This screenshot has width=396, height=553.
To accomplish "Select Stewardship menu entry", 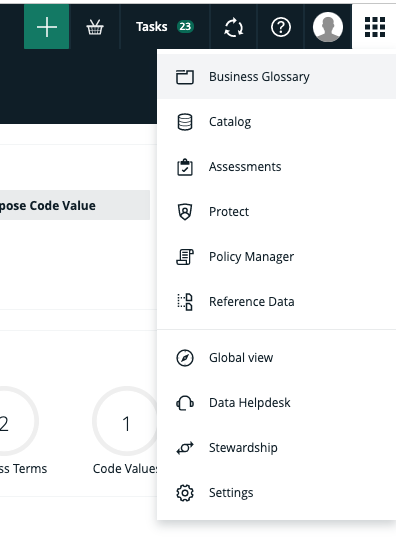I will (x=276, y=448).
